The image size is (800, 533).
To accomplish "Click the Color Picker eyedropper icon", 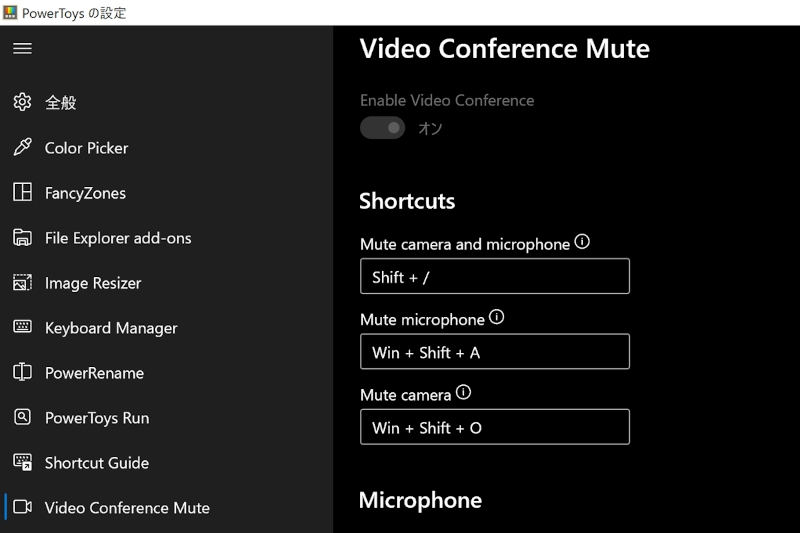I will pyautogui.click(x=22, y=147).
